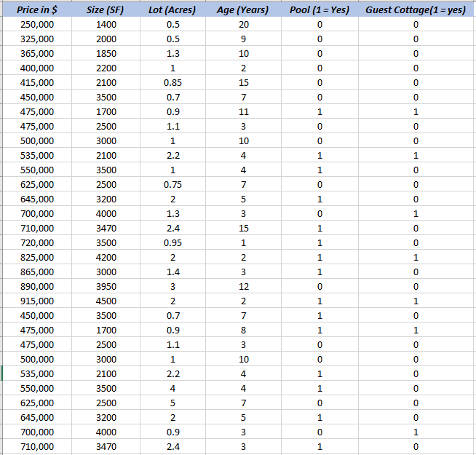Click the cell showing 890,000
Screen dimensions: 476x455
tap(37, 286)
